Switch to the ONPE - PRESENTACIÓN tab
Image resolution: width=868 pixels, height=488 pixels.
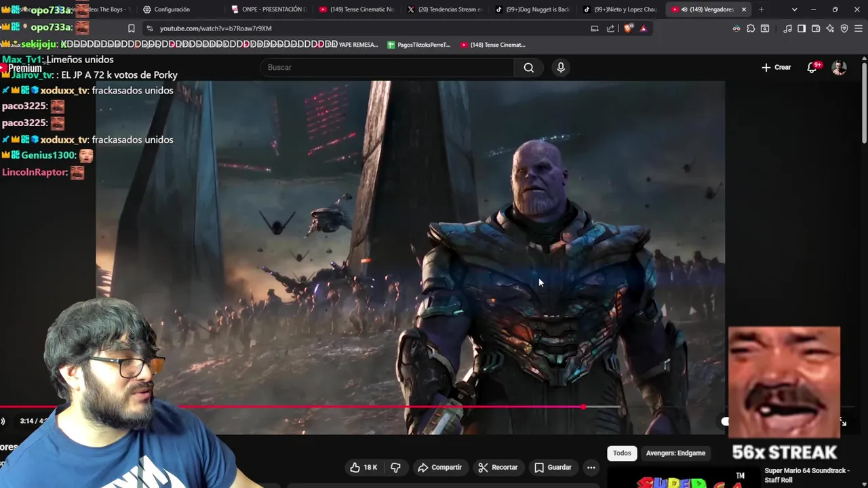click(268, 9)
